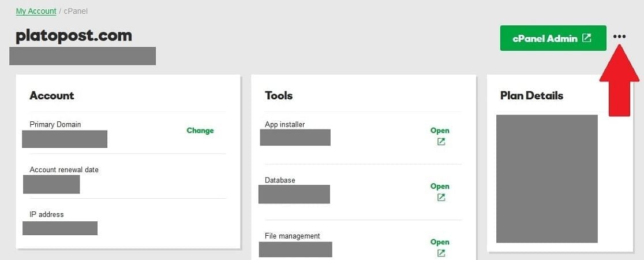Screen dimensions: 644x260
Task: Go to My Account breadcrumb link
Action: point(36,11)
